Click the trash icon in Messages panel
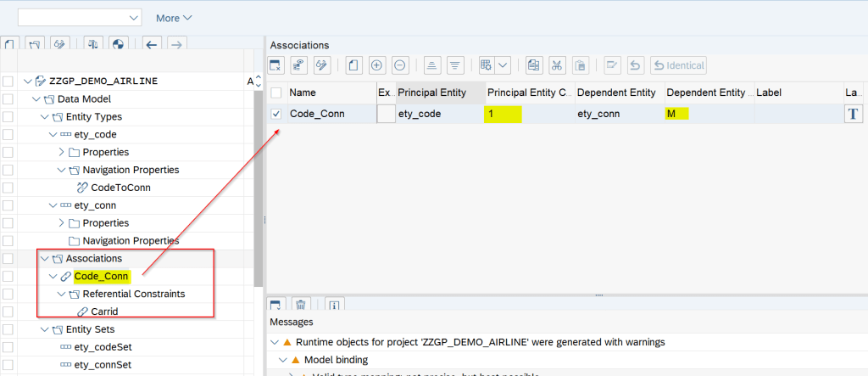The width and height of the screenshot is (868, 376). [x=299, y=304]
